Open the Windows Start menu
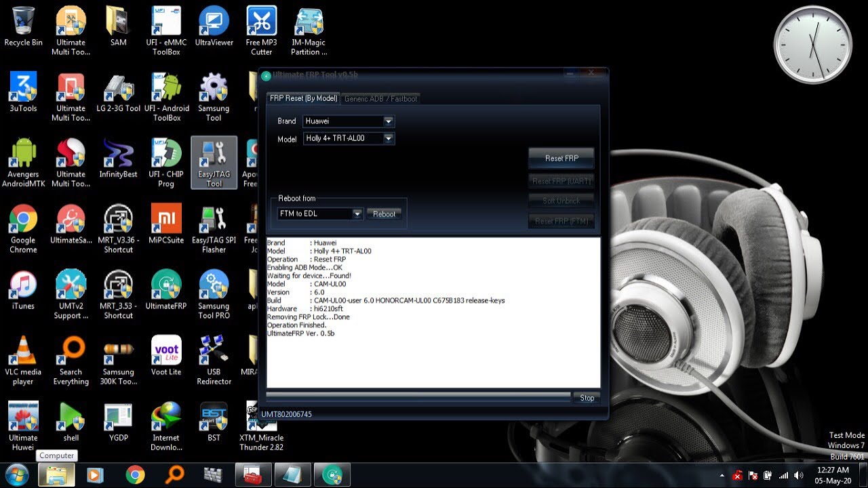This screenshot has width=868, height=488. click(16, 474)
